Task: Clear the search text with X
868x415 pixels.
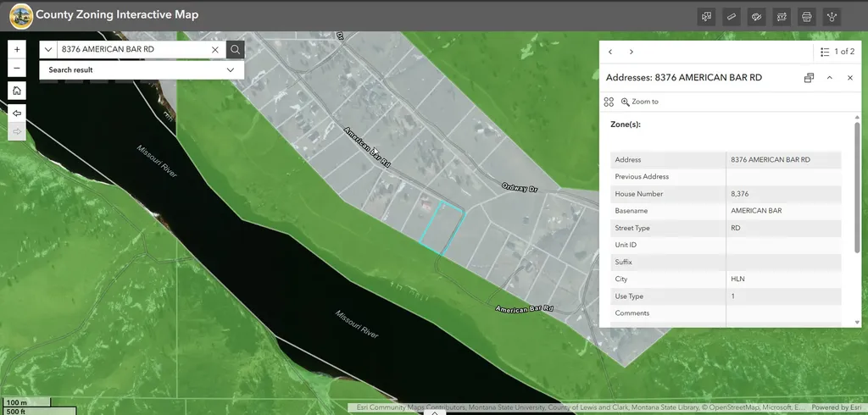Action: click(215, 49)
